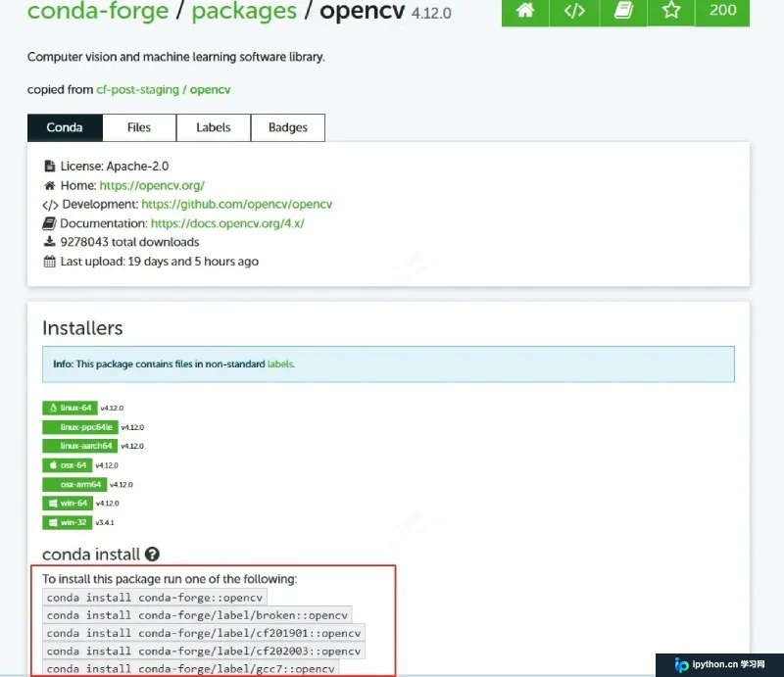Open the packages breadcrumb link
The height and width of the screenshot is (677, 784).
pyautogui.click(x=244, y=11)
